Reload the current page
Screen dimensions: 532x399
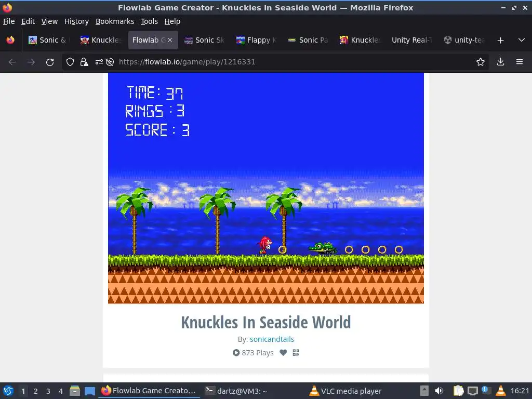click(x=50, y=62)
